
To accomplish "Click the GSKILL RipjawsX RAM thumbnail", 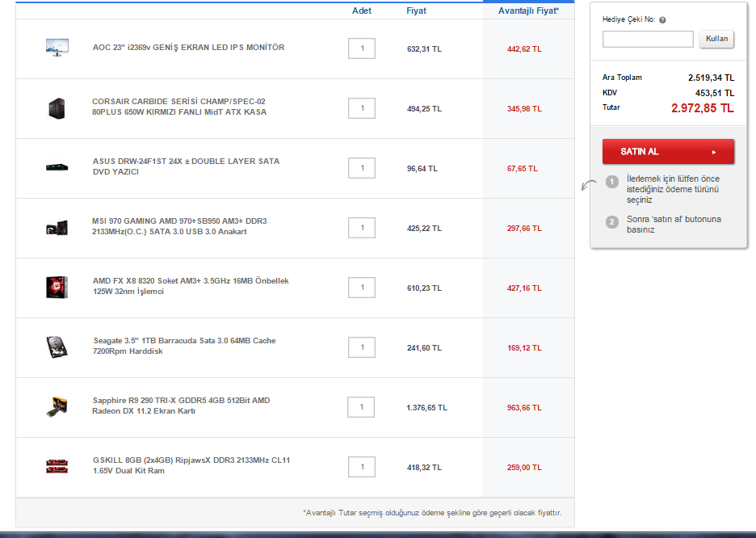I will pyautogui.click(x=57, y=466).
